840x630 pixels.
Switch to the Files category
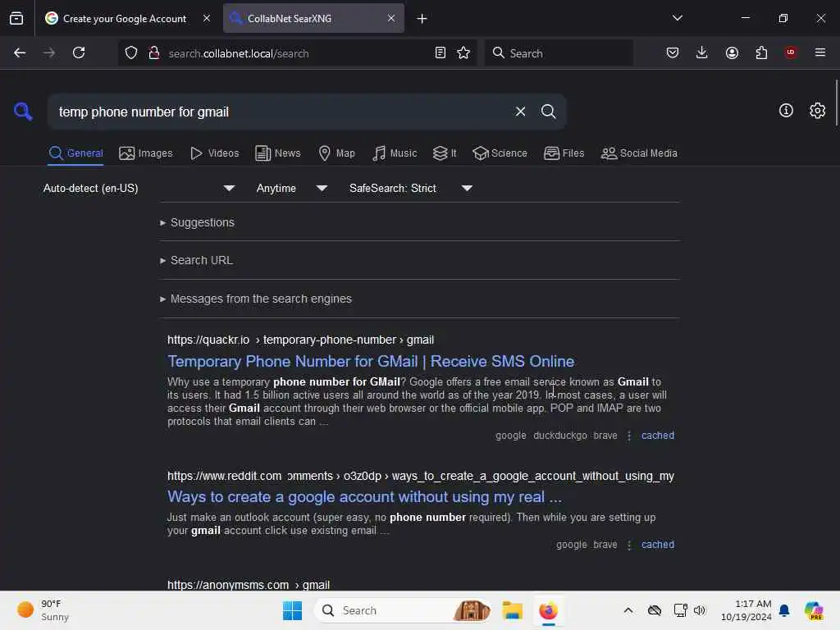564,153
